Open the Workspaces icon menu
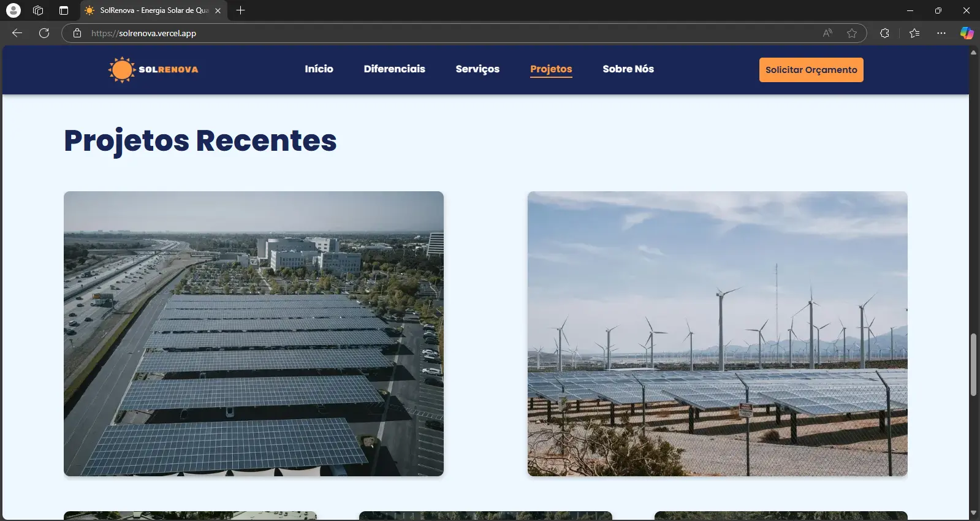This screenshot has height=521, width=980. (x=38, y=10)
